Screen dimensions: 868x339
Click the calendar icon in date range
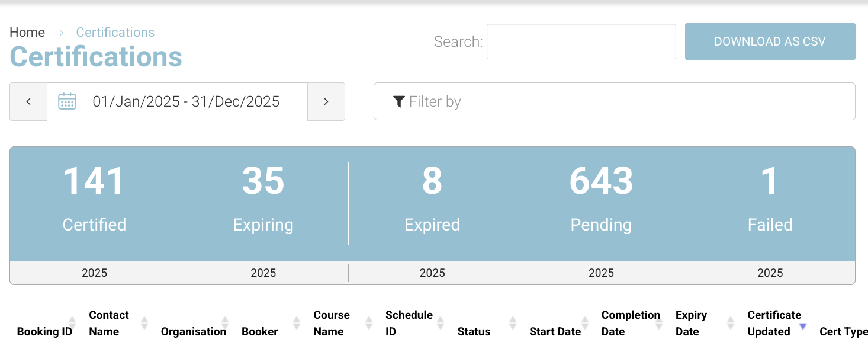(67, 101)
